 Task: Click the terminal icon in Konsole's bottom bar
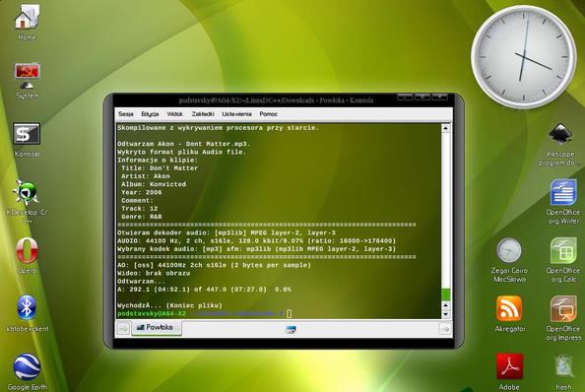click(x=291, y=329)
